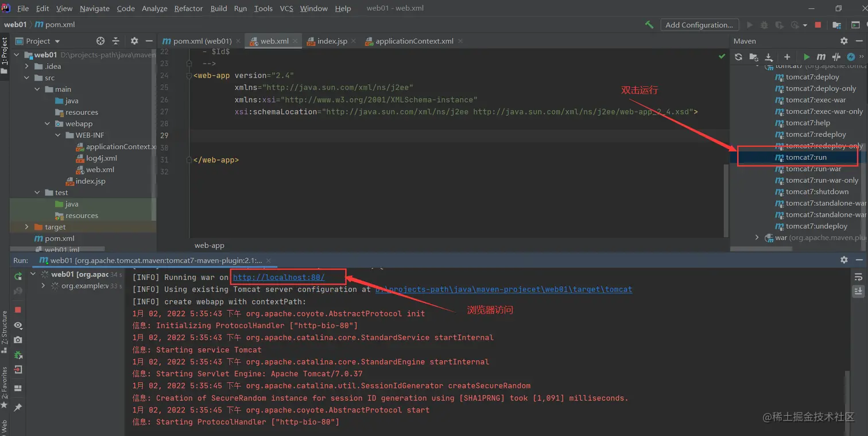Screen dimensions: 868x436
Task: Open the Navigate menu
Action: pos(95,9)
